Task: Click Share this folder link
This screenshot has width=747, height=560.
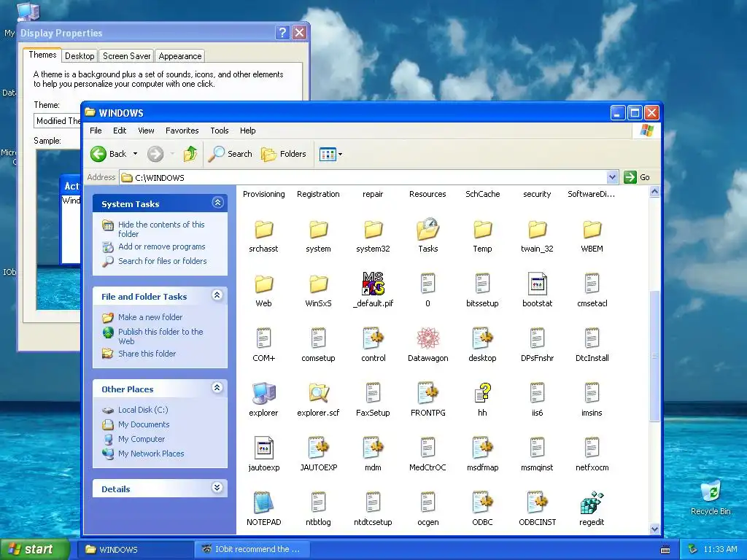Action: 147,354
